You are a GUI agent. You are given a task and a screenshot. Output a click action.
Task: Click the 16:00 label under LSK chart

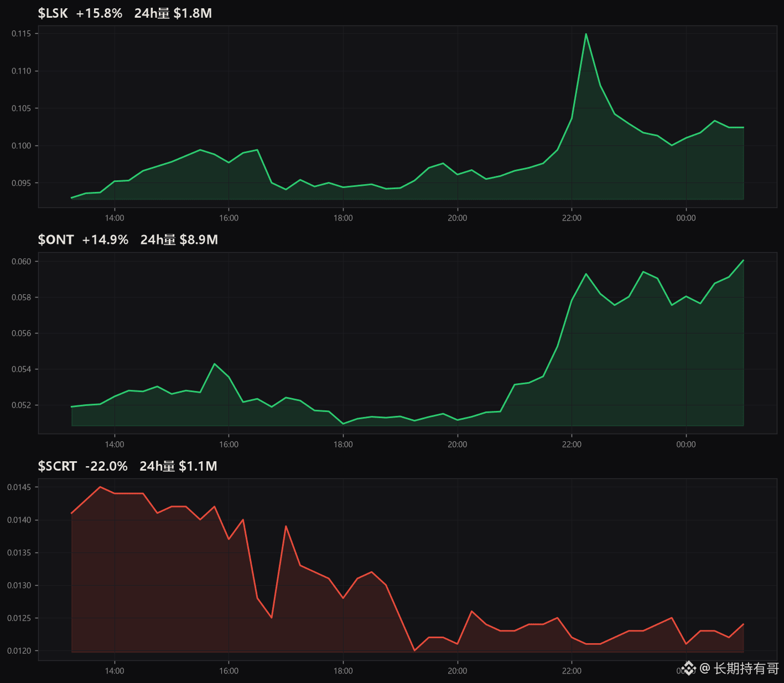tap(229, 218)
